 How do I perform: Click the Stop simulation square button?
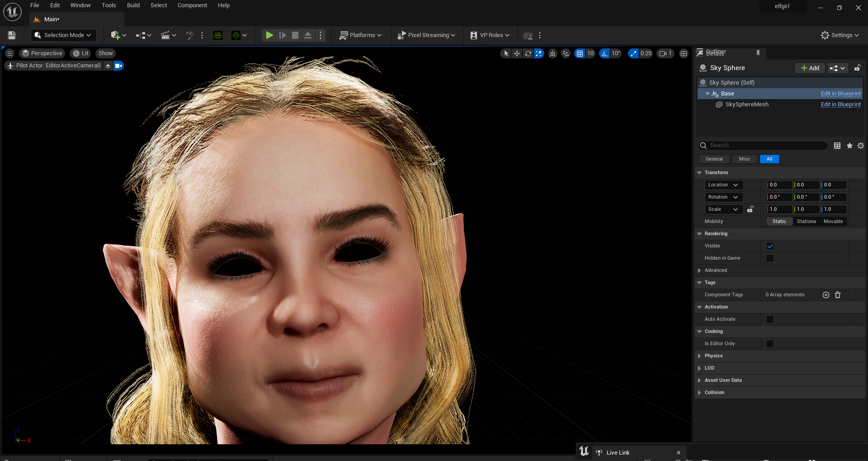[x=295, y=35]
